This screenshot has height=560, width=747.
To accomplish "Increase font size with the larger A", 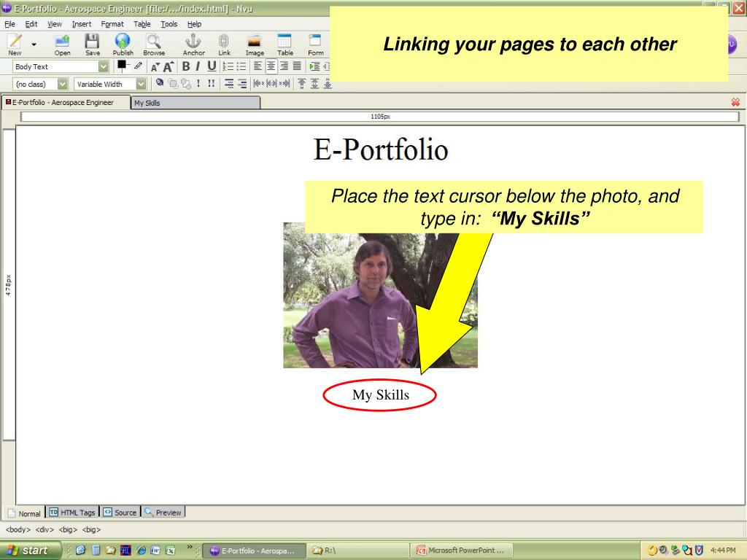I will (x=168, y=66).
